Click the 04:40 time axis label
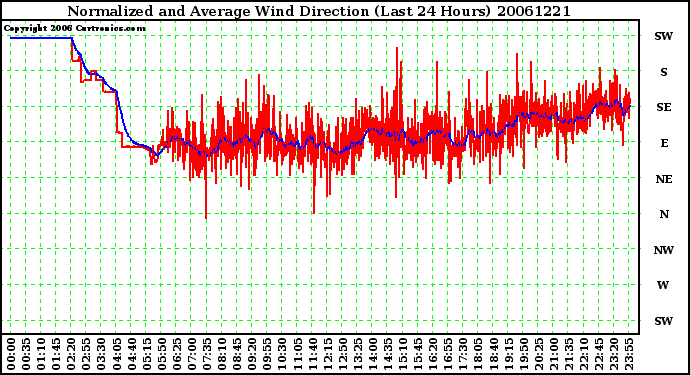The width and height of the screenshot is (690, 375). coord(131,354)
